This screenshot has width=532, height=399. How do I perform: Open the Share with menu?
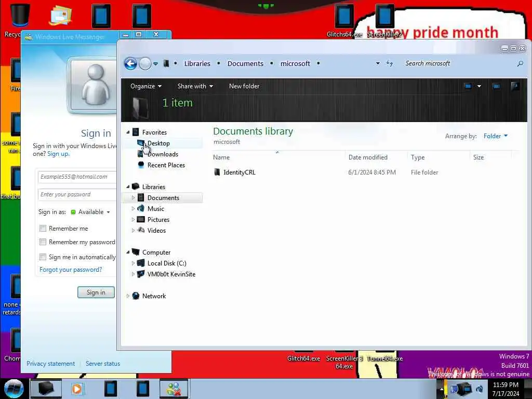pos(195,86)
